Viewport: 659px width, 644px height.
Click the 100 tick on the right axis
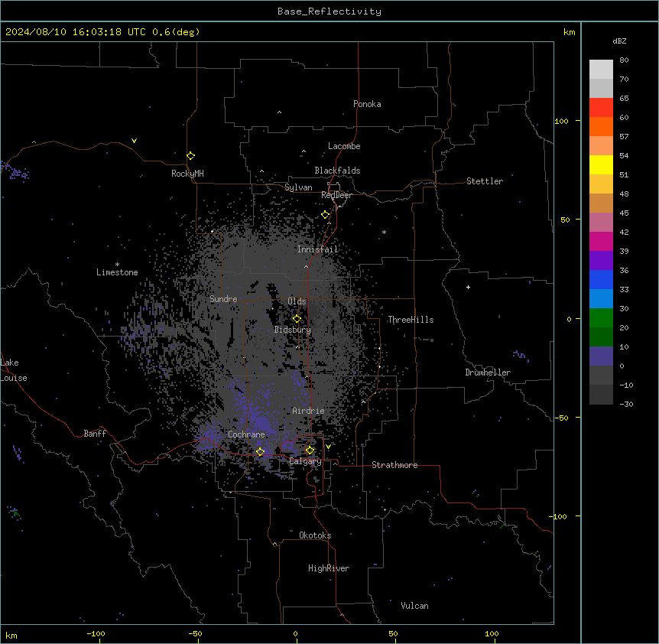(561, 121)
